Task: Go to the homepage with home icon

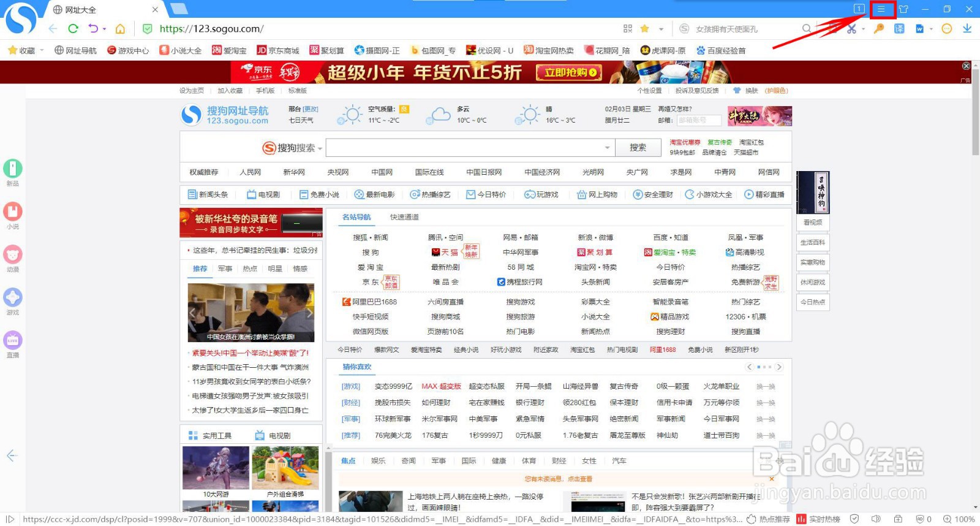Action: pyautogui.click(x=120, y=29)
